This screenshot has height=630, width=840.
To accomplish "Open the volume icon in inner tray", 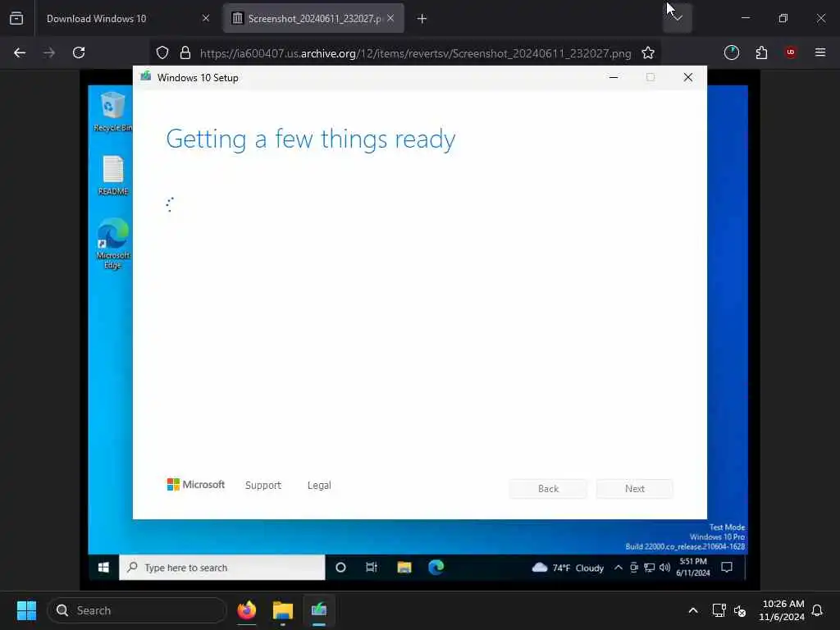I will [x=664, y=568].
